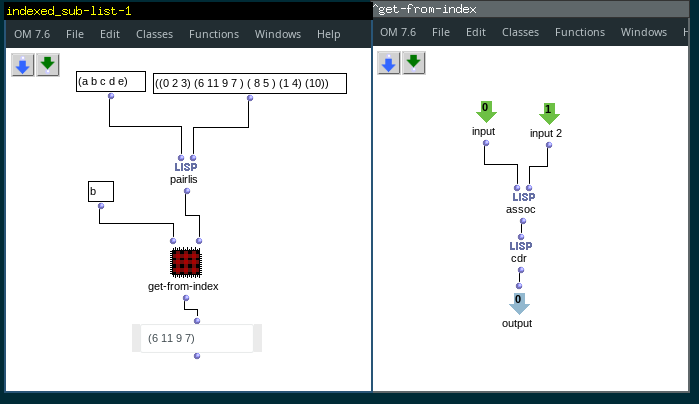Open OM 7.6 menu in indexed_sub-list-1 window

click(x=32, y=34)
